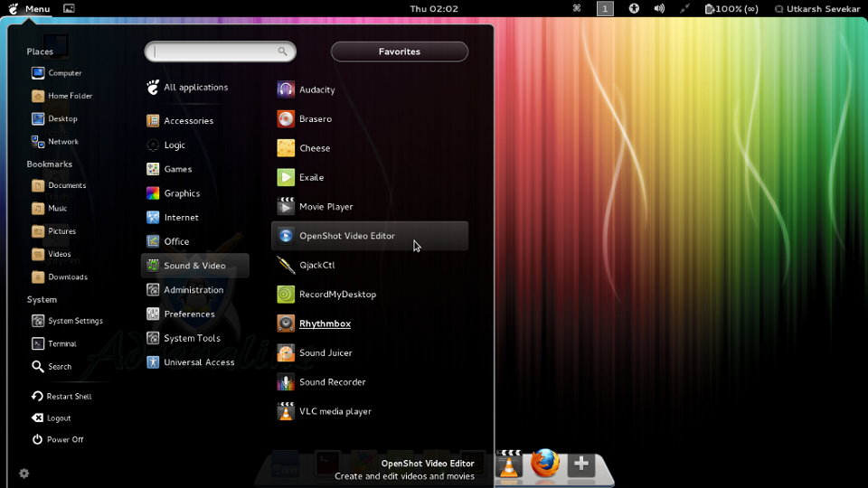This screenshot has height=488, width=868.
Task: Open Sound Juicer CD ripper
Action: (x=325, y=353)
